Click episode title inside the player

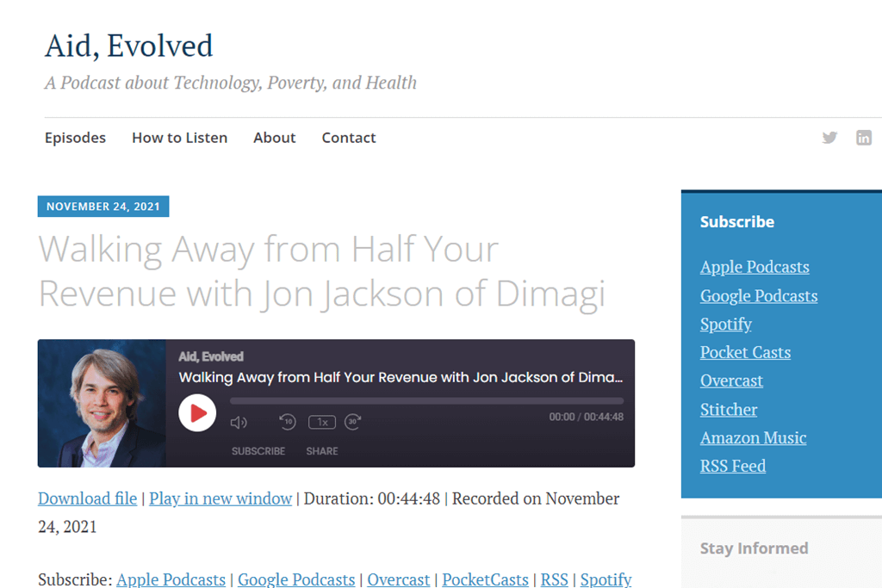[401, 377]
